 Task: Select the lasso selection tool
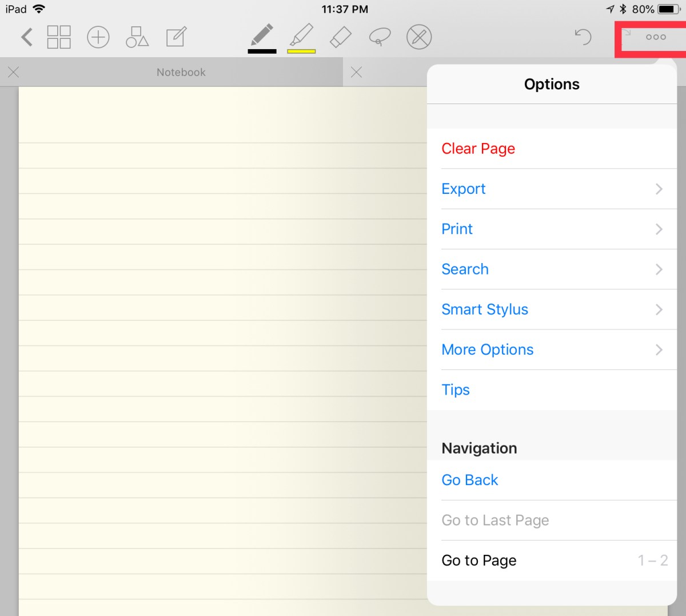coord(380,38)
